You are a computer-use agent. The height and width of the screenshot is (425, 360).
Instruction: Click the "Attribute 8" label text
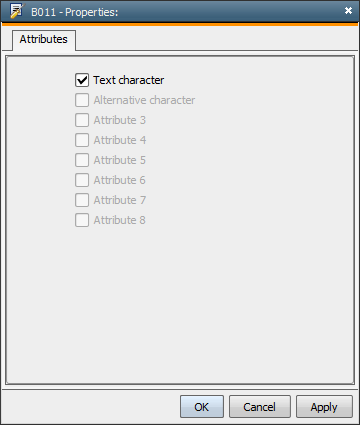[x=120, y=220]
